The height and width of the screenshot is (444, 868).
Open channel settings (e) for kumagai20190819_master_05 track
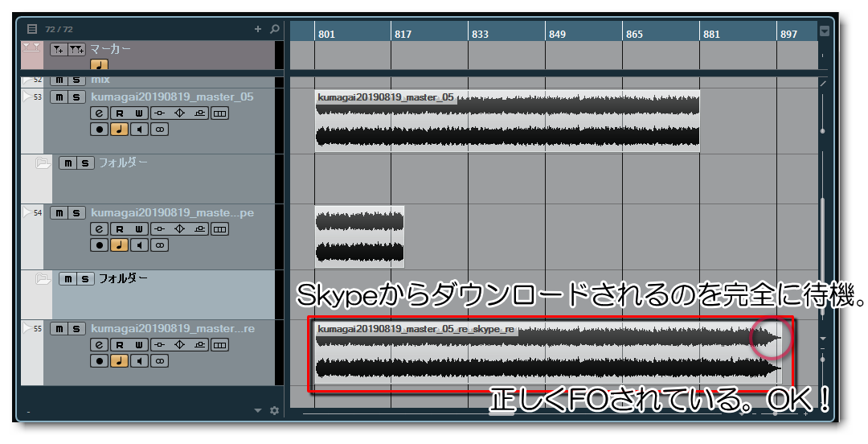99,113
